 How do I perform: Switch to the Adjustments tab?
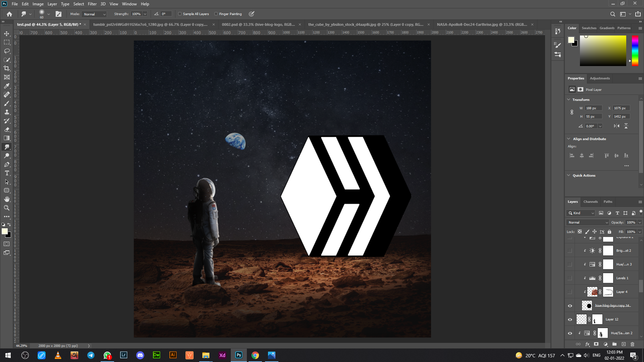coord(600,78)
